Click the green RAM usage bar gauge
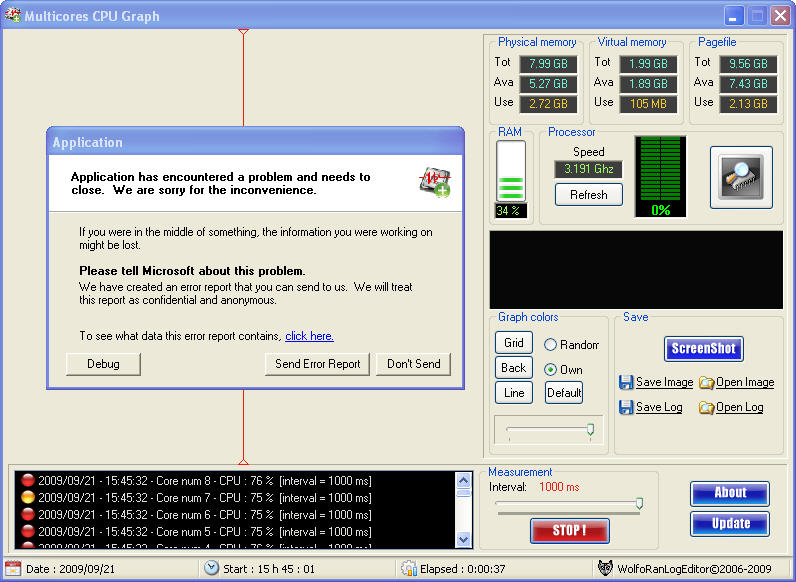 510,171
